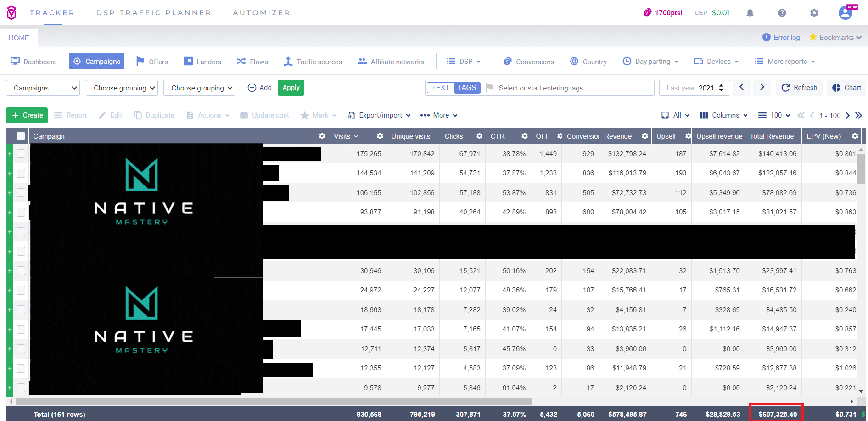Refresh the campaign data
Viewport: 868px width, 421px height.
799,88
